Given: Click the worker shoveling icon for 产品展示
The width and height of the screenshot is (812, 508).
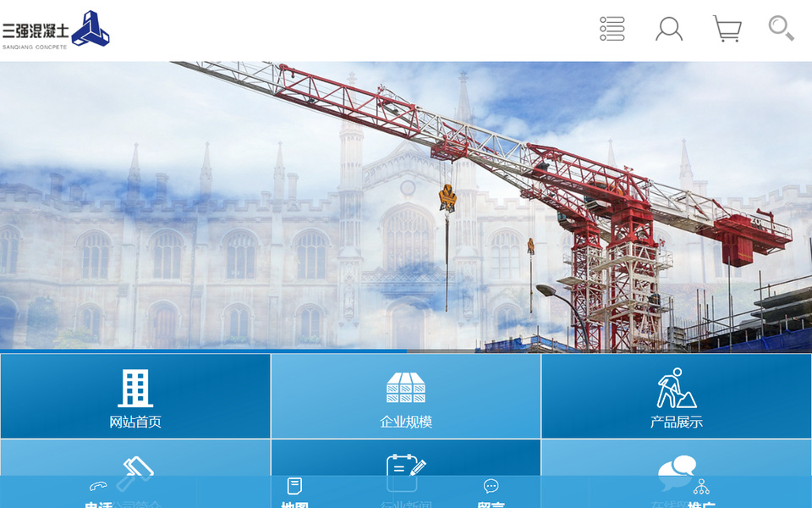Looking at the screenshot, I should pos(677,388).
